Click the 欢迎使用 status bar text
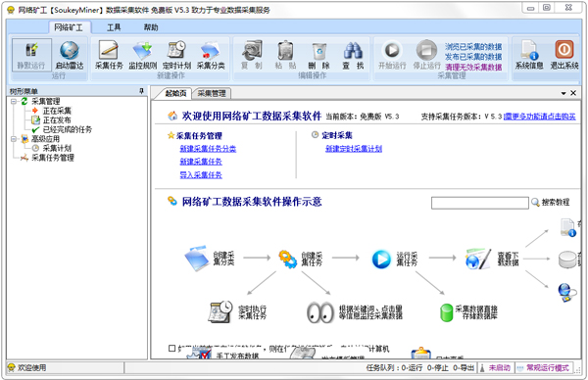The height and width of the screenshot is (380, 588). [x=31, y=368]
